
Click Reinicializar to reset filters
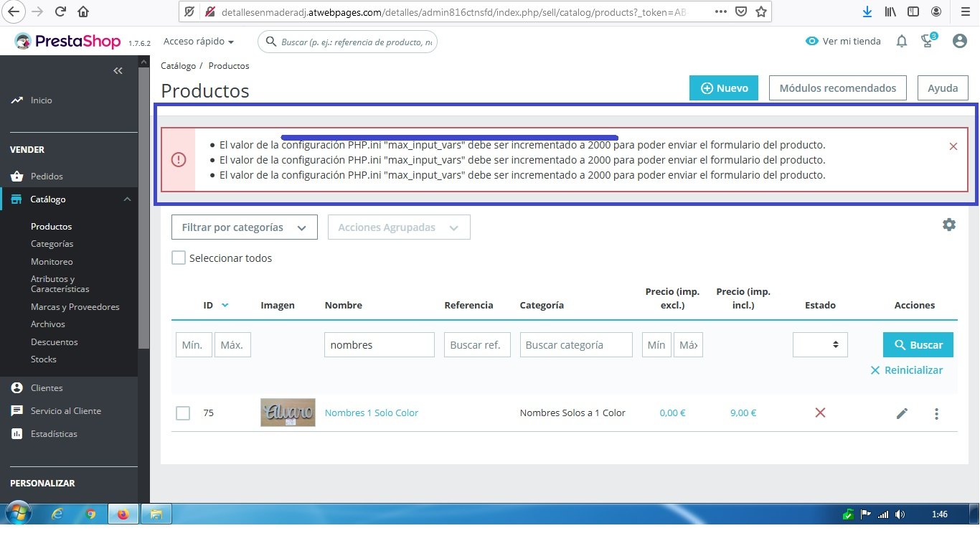coord(907,370)
